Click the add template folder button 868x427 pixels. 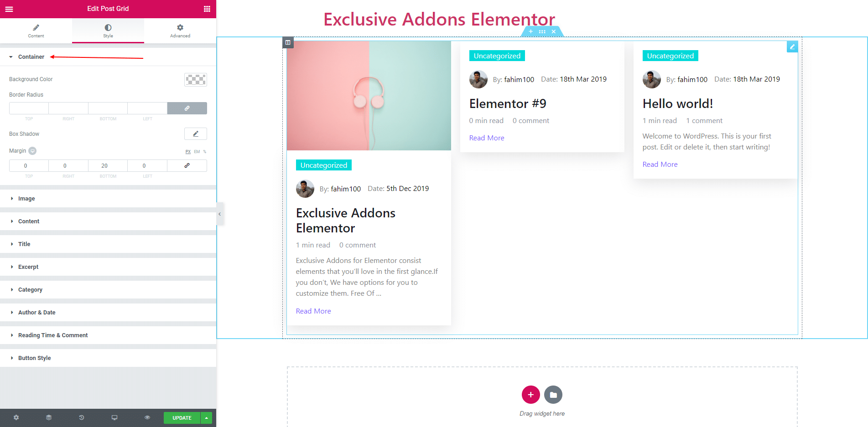[553, 395]
